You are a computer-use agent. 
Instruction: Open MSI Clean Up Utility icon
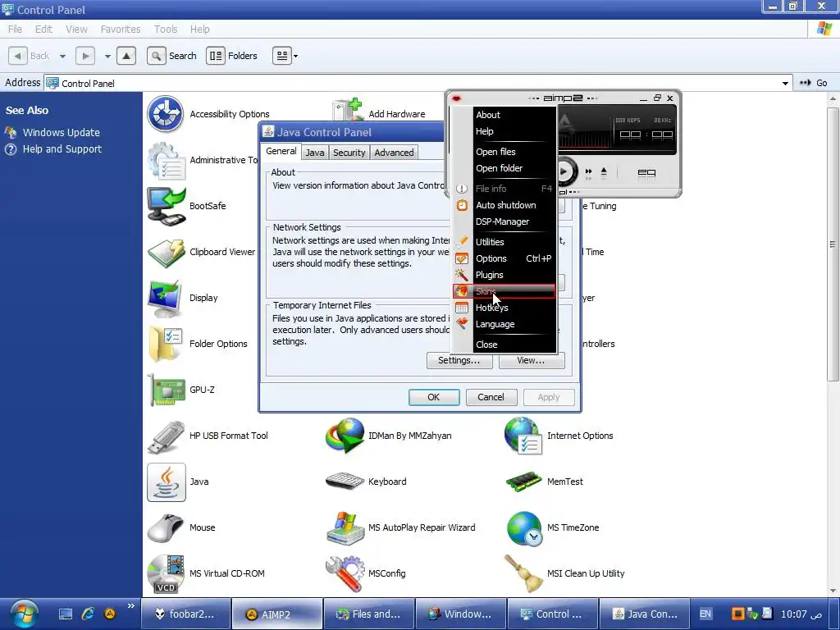click(x=523, y=573)
